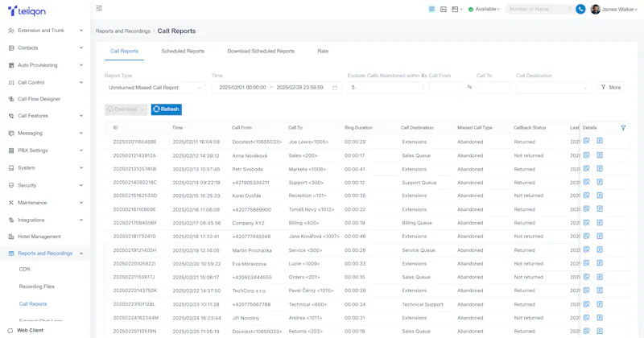This screenshot has width=644, height=338.
Task: Open call log for row 20250201160408E
Action: (600, 141)
